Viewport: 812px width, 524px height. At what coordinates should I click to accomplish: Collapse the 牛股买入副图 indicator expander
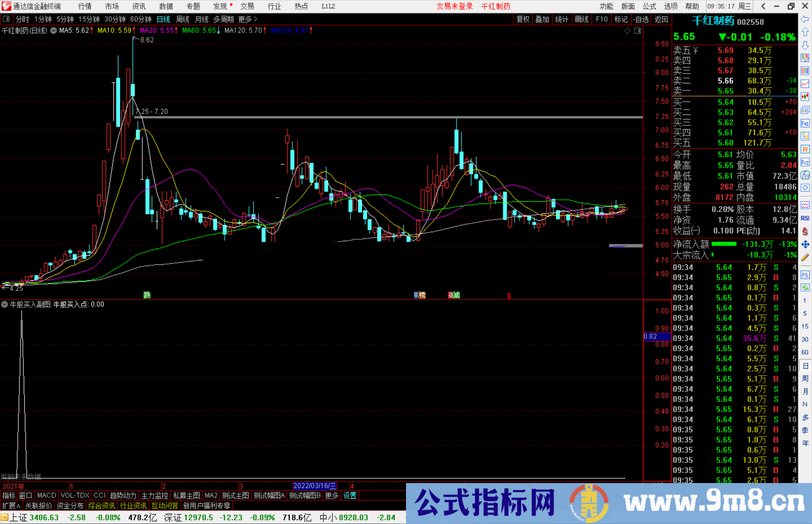5,304
